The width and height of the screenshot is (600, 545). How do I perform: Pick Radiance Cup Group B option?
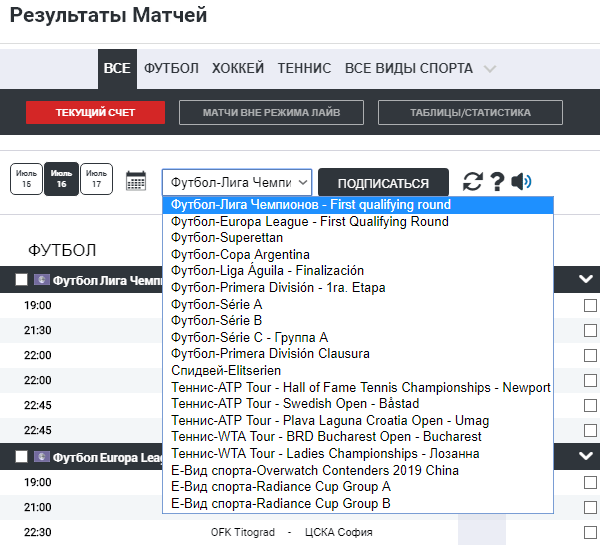click(358, 503)
